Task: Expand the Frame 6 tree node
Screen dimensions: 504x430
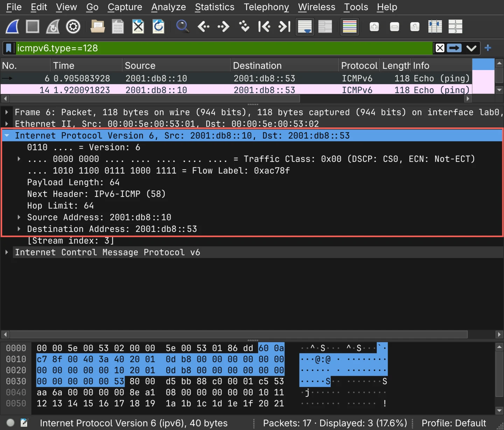Action: (x=7, y=112)
